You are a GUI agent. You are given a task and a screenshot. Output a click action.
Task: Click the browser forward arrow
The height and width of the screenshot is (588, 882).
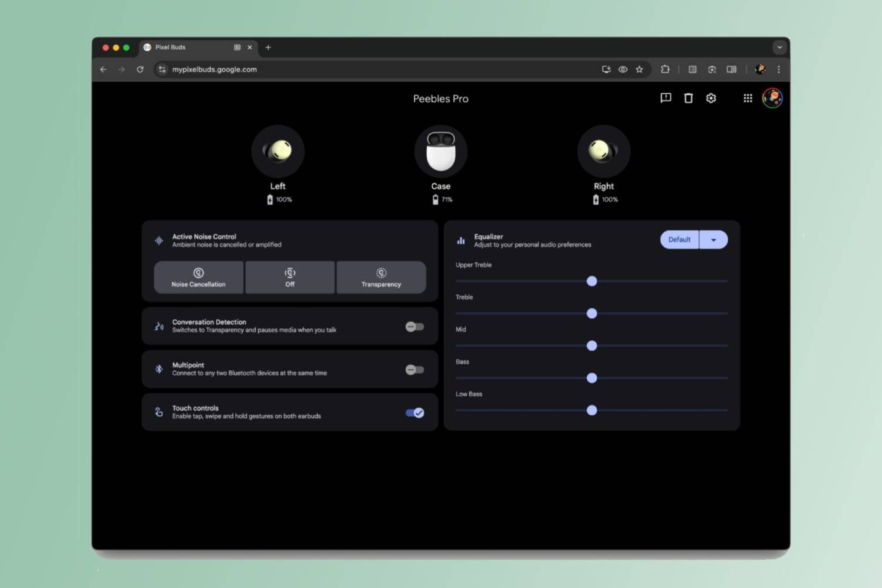tap(121, 69)
